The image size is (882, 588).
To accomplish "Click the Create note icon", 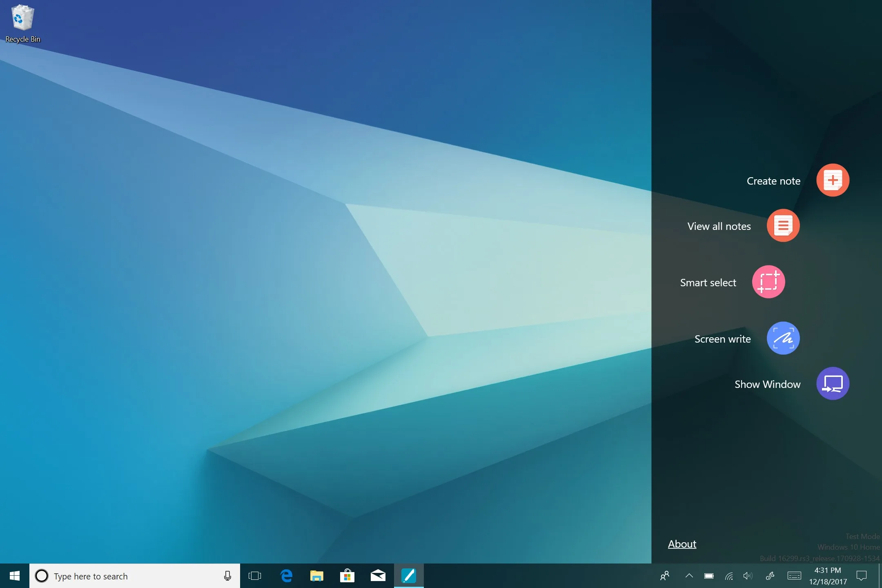I will pos(833,180).
